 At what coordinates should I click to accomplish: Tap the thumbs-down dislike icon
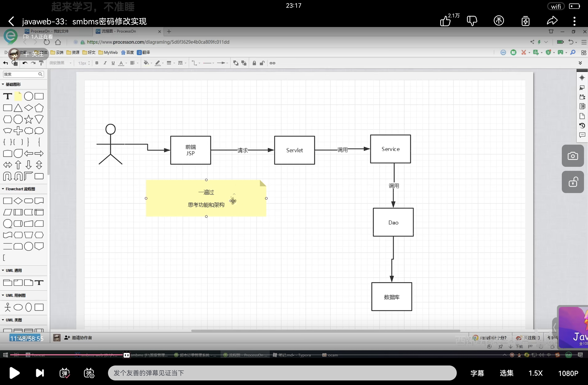click(472, 21)
